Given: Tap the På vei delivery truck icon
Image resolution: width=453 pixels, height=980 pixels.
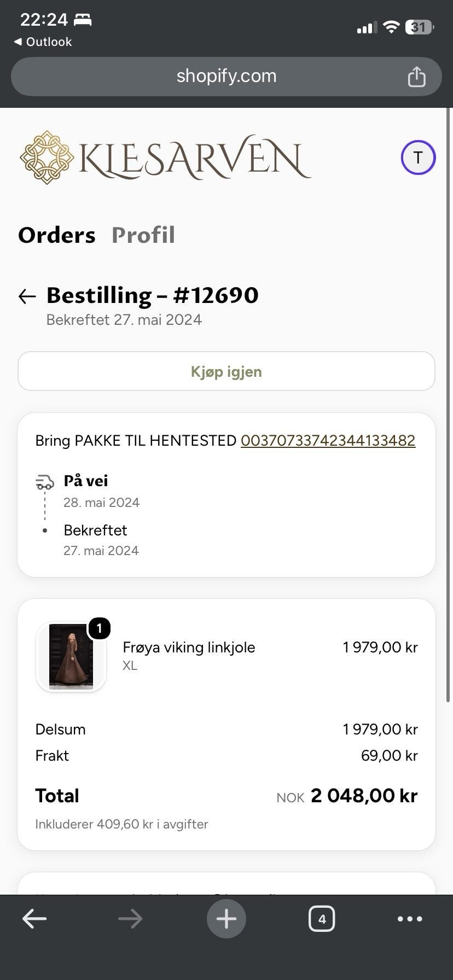Looking at the screenshot, I should point(45,482).
